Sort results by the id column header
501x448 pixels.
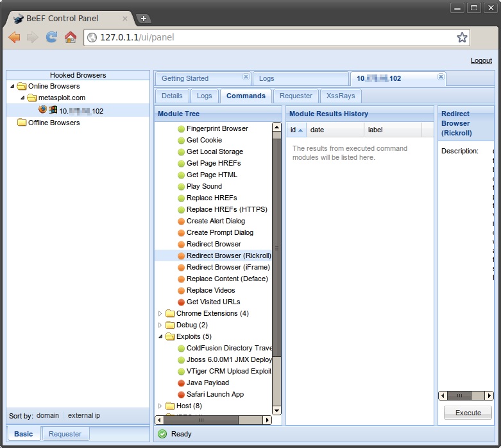click(x=296, y=130)
